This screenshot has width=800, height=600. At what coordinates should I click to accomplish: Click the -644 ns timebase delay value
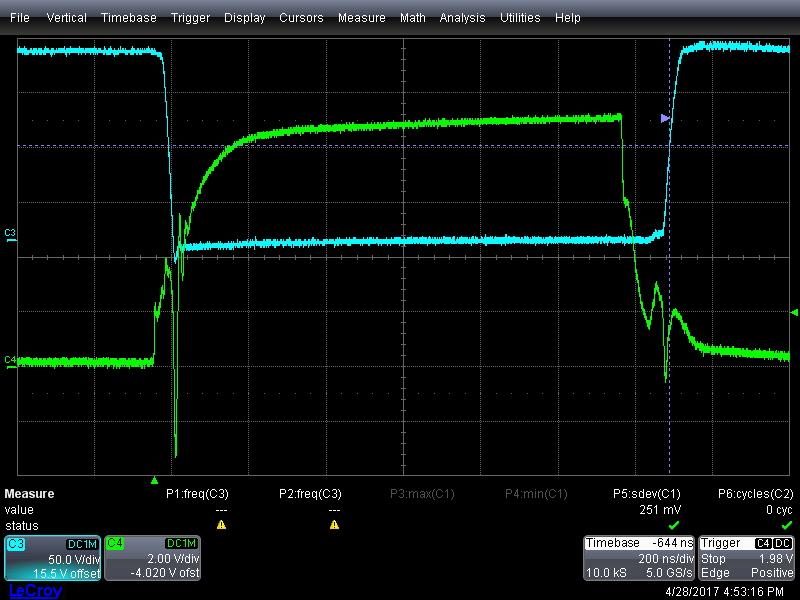tap(672, 543)
